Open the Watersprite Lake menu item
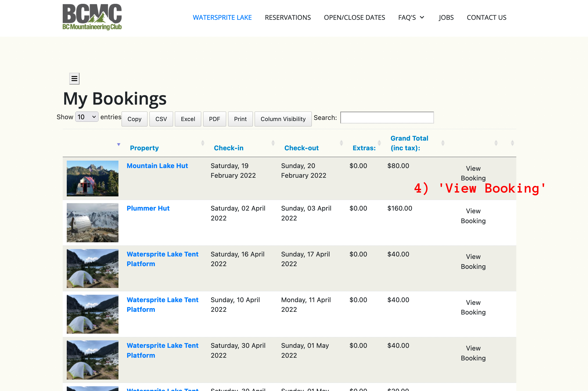588x391 pixels. 222,18
